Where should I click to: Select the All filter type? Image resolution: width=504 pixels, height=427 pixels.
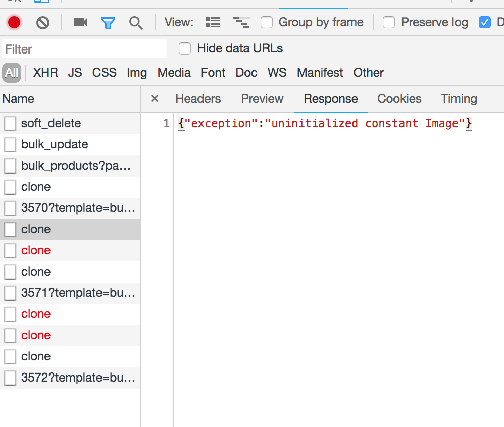point(12,73)
